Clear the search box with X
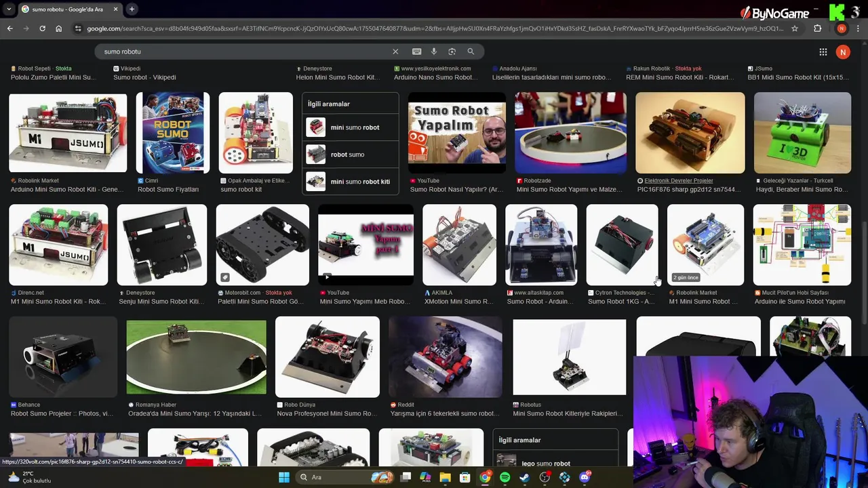The width and height of the screenshot is (868, 488). tap(395, 52)
